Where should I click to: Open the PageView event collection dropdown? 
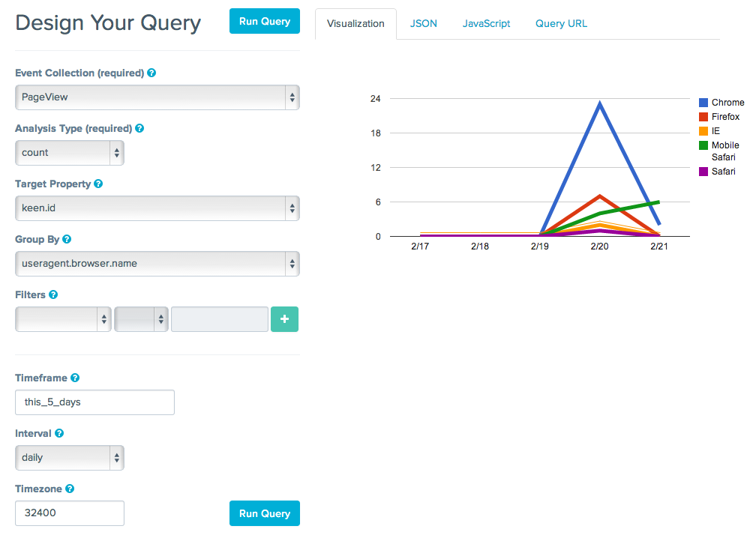[157, 97]
